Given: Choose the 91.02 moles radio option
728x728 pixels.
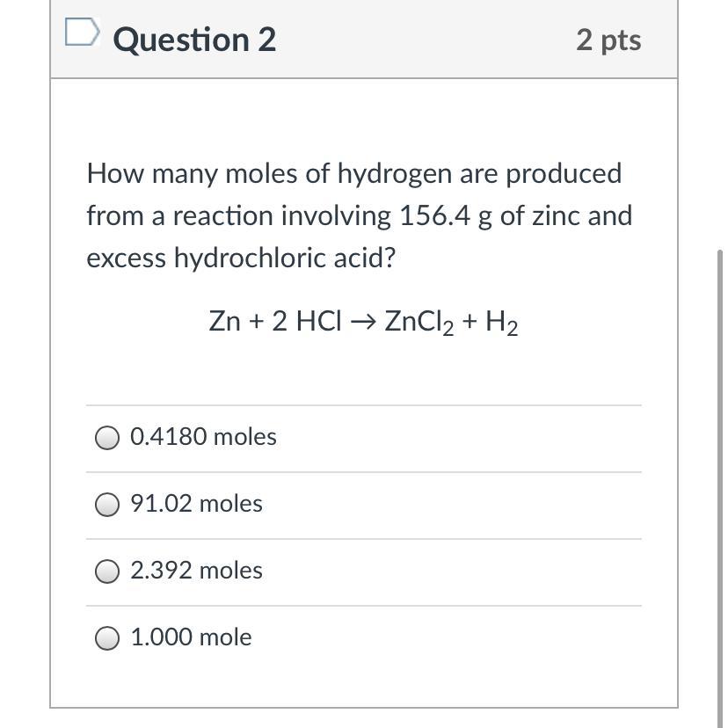Looking at the screenshot, I should point(107,504).
